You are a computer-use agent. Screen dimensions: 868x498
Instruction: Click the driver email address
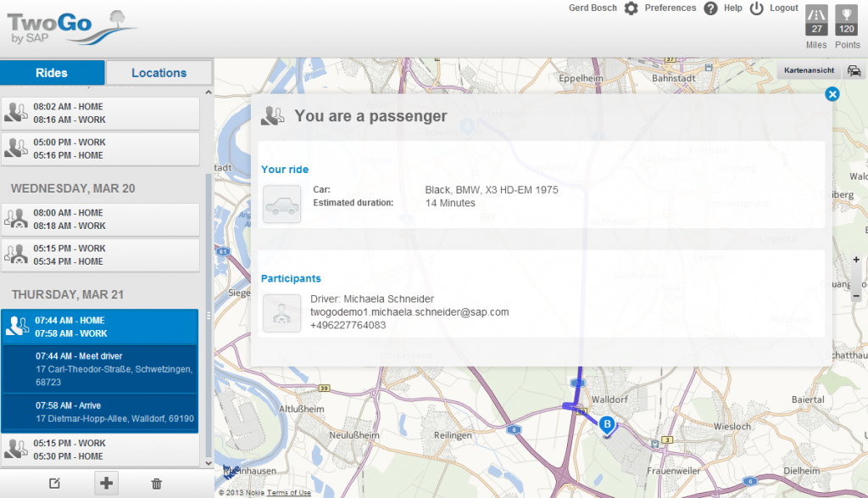[x=409, y=312]
